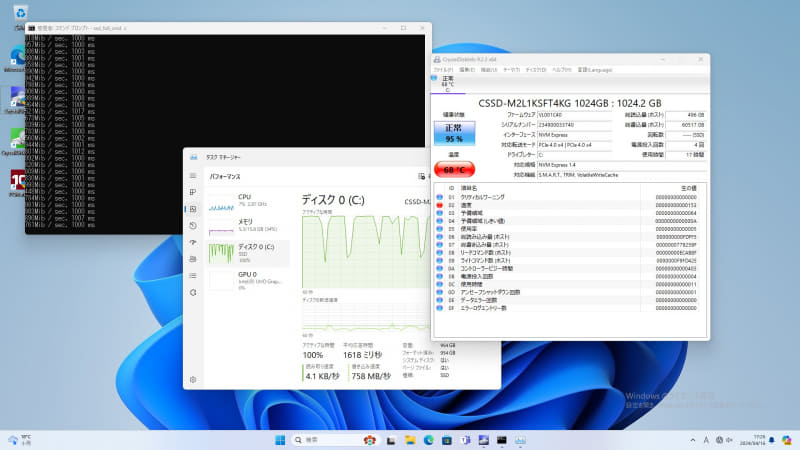This screenshot has height=450, width=800.
Task: Select CPU in performance list
Action: click(248, 203)
